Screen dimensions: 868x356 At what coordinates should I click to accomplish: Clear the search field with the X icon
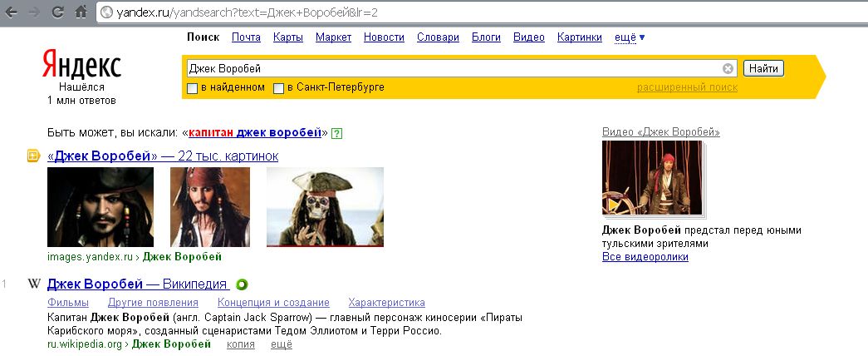728,68
